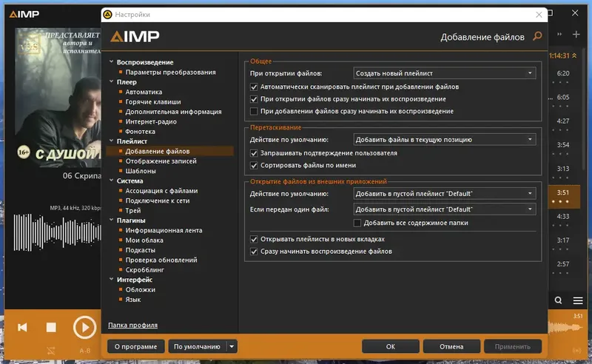This screenshot has width=592, height=364.
Task: Collapse the playlist group via the 1:14:31 chevron
Action: [x=574, y=55]
